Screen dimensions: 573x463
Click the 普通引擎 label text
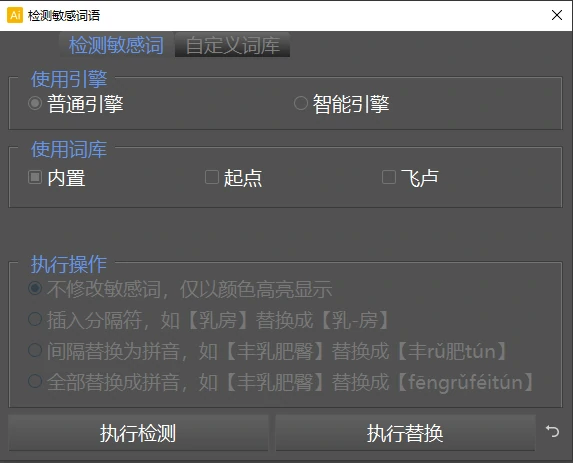coord(86,104)
